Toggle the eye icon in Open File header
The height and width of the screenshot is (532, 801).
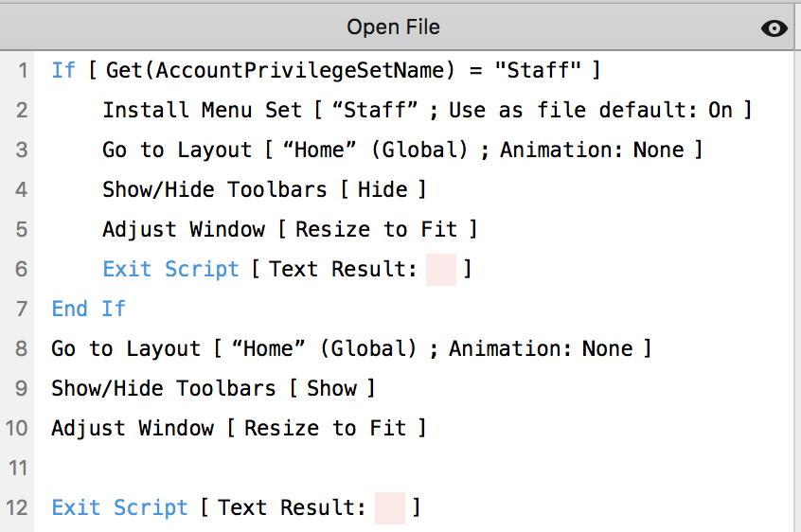pos(774,28)
